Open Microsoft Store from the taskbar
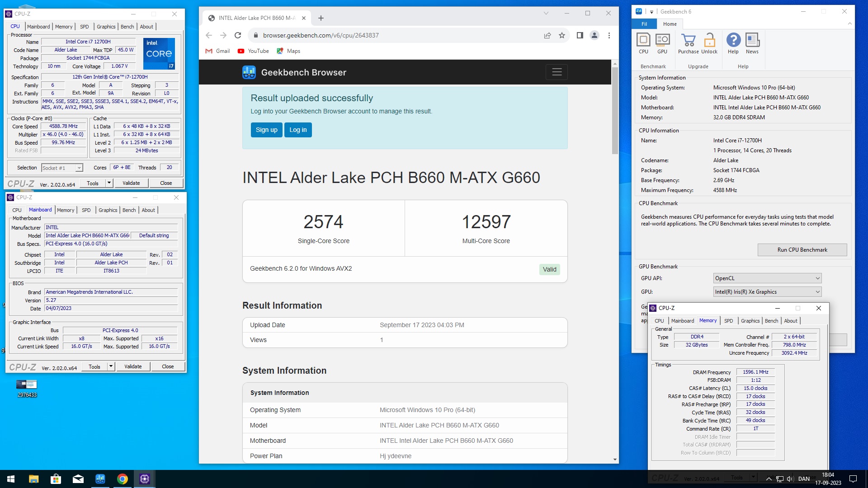Image resolution: width=868 pixels, height=488 pixels. (x=56, y=479)
